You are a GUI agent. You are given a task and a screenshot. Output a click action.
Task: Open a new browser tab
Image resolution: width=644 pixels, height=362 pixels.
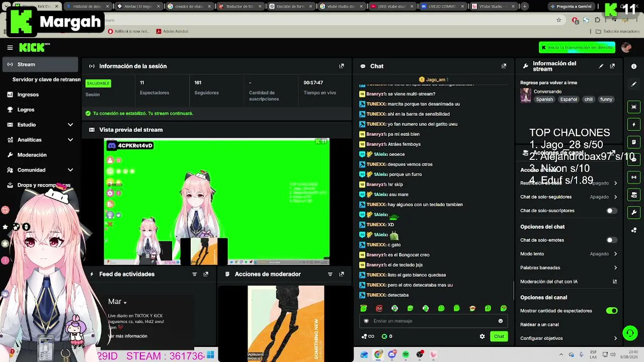[x=525, y=7]
